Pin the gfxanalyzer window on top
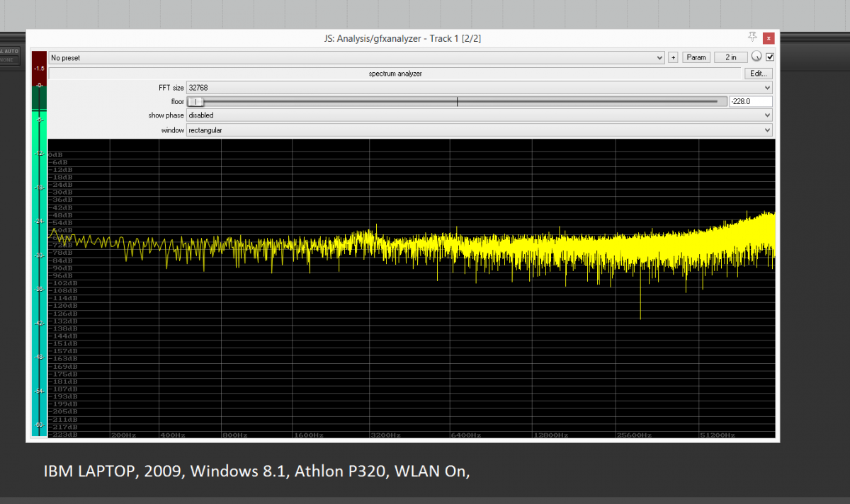The height and width of the screenshot is (504, 850). pos(752,37)
